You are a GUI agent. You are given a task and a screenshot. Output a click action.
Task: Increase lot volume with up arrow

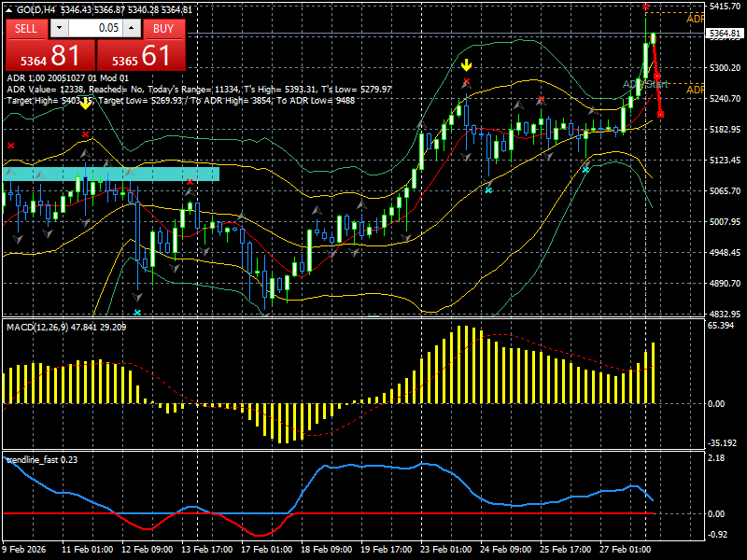(x=132, y=28)
